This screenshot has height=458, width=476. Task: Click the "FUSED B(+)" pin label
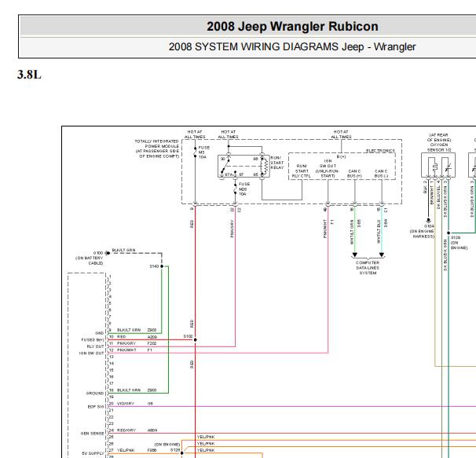[92, 340]
